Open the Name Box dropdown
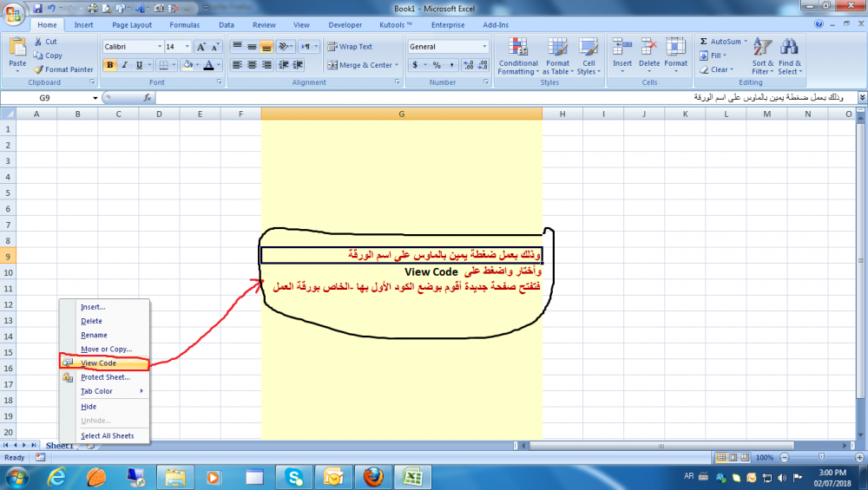 coord(95,98)
